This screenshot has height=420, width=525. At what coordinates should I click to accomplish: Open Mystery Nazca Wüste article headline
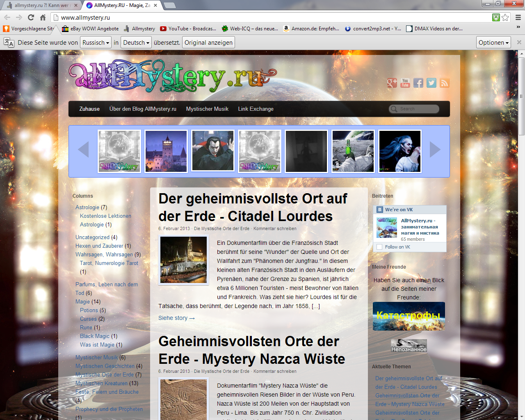251,350
